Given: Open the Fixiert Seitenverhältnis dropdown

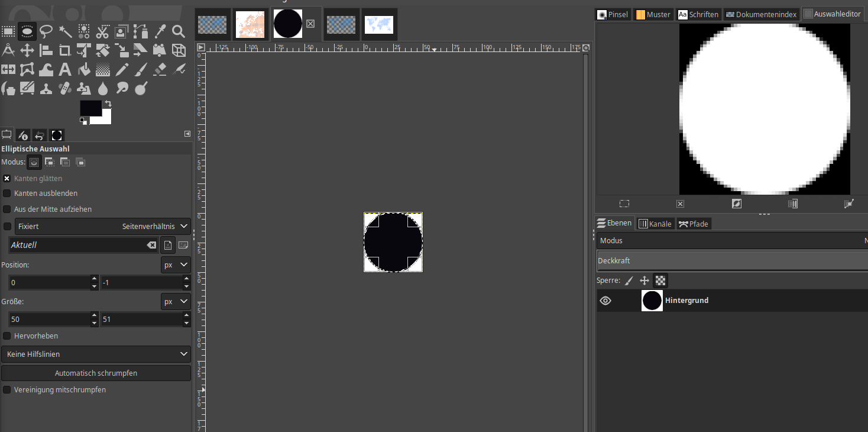Looking at the screenshot, I should tap(103, 226).
